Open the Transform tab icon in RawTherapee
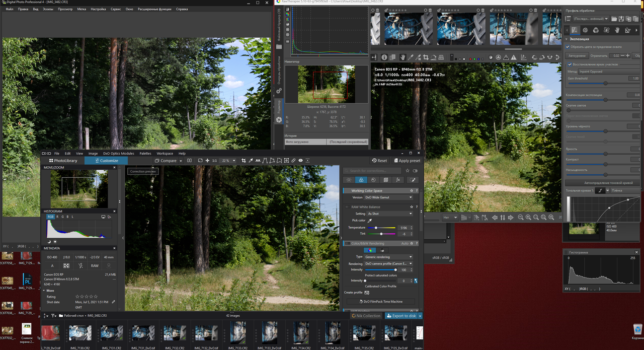 [627, 30]
